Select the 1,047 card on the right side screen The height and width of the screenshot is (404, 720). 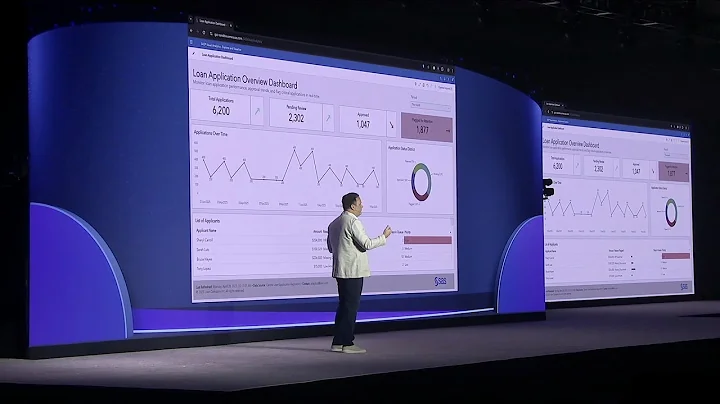tap(636, 169)
